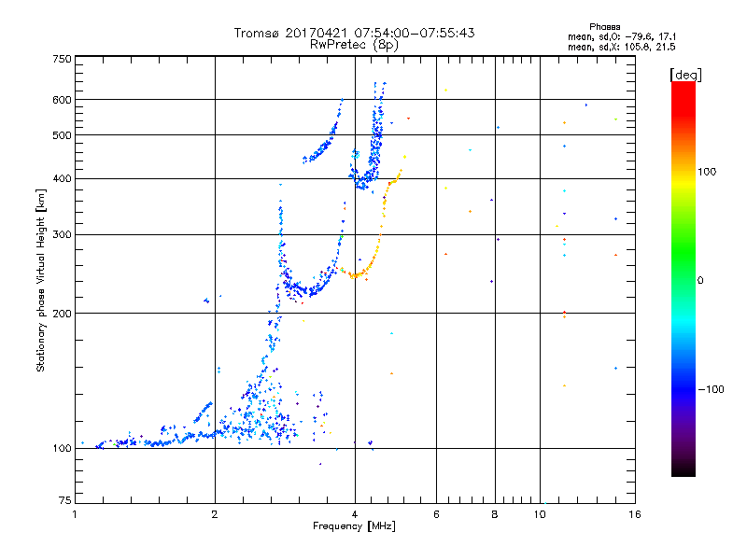Click the y-axis tick label '75'
The width and height of the screenshot is (747, 560).
coord(65,500)
